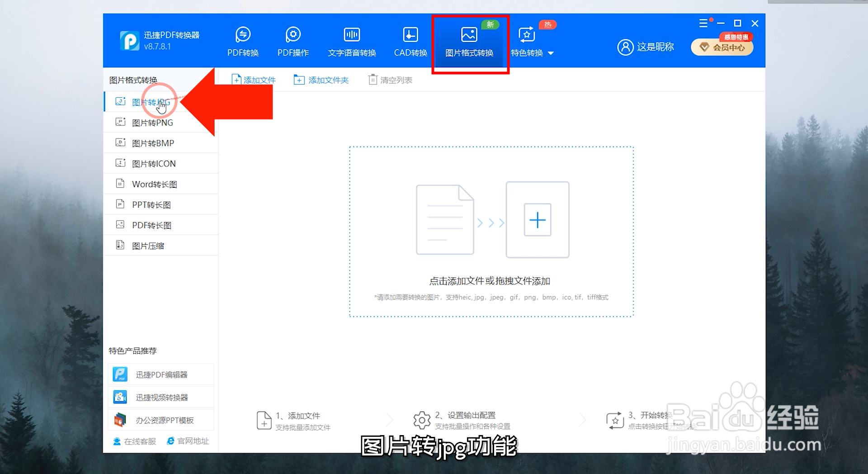Image resolution: width=868 pixels, height=474 pixels.
Task: Contact support via 在线客服 link
Action: (x=134, y=441)
